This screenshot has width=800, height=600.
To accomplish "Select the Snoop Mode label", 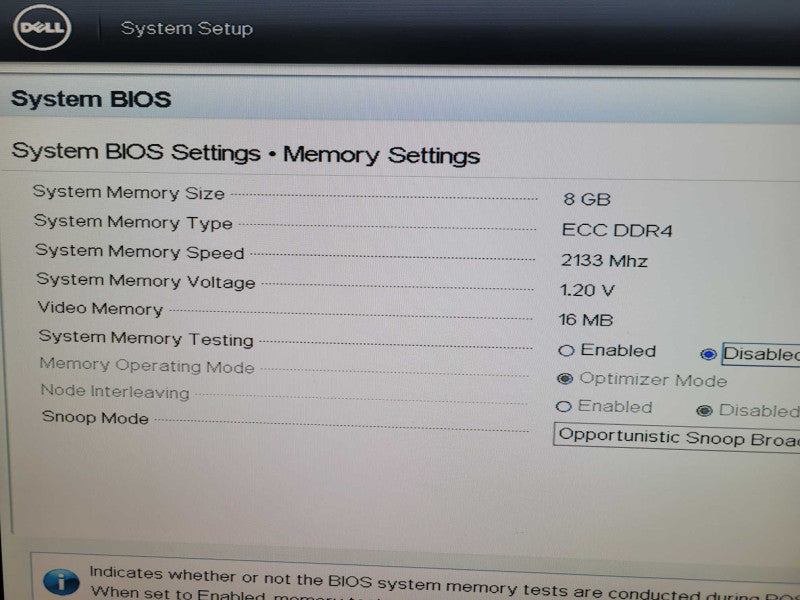I will [95, 417].
